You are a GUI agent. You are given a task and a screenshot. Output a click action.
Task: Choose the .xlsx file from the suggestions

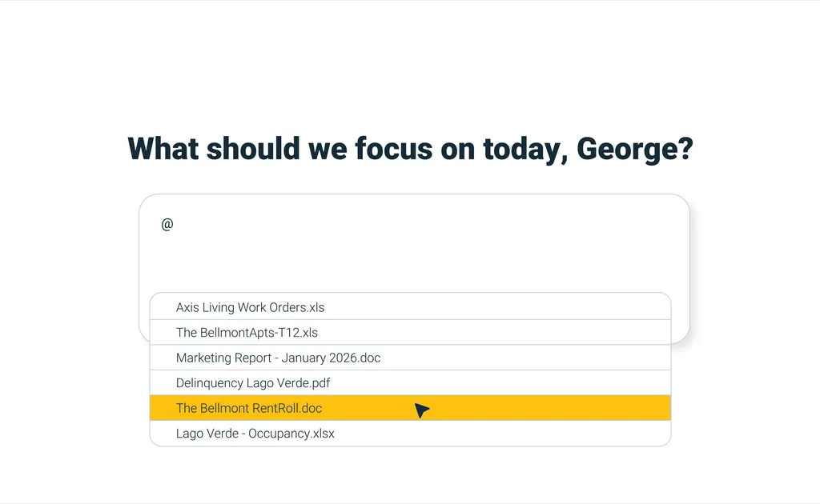tap(255, 434)
